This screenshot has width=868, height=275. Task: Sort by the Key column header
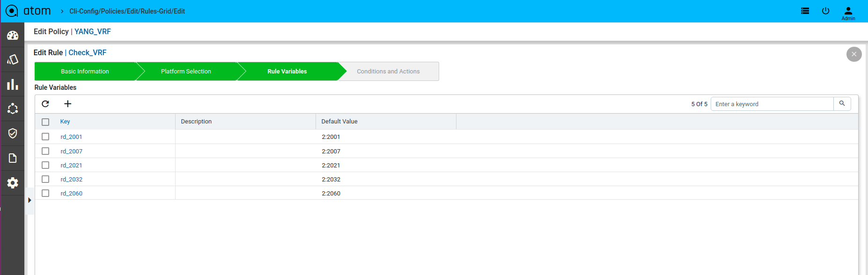click(x=65, y=122)
